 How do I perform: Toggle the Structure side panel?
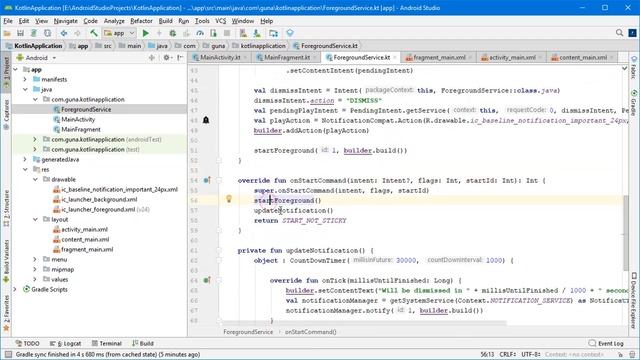click(x=6, y=208)
